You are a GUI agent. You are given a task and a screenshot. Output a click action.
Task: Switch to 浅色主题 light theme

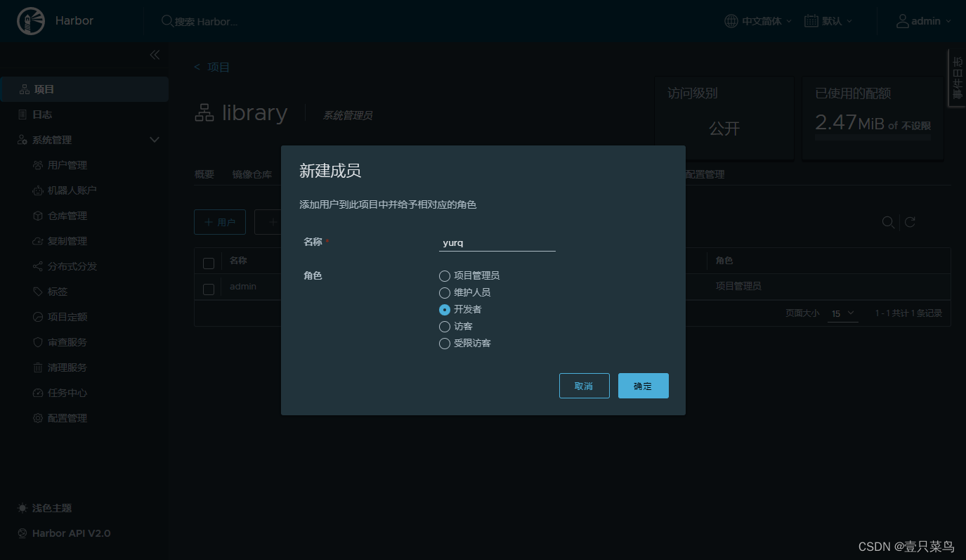pos(52,508)
